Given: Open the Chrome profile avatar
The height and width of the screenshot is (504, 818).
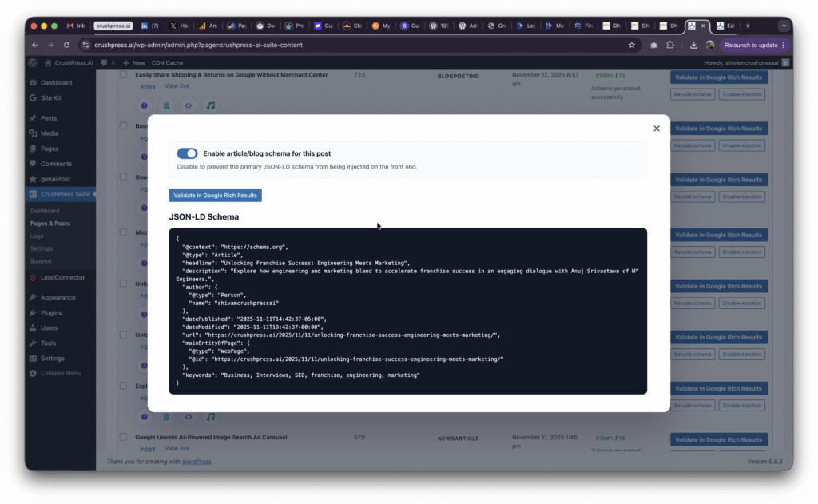Looking at the screenshot, I should (709, 45).
